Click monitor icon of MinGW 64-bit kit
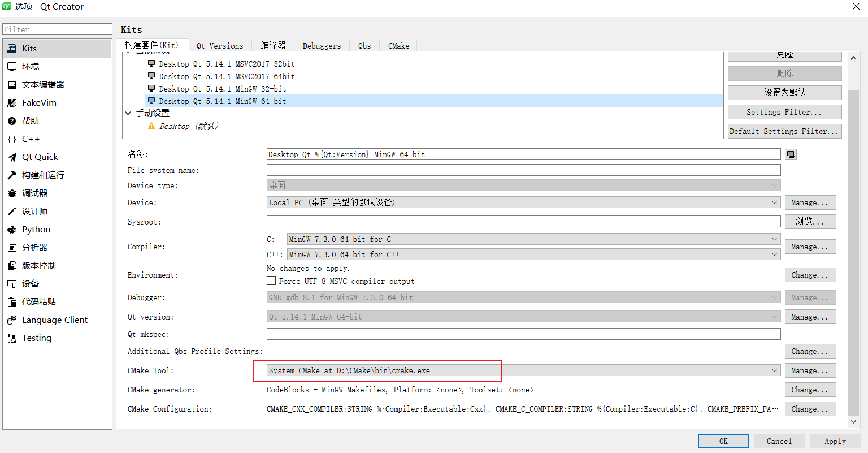Screen dimensions: 868x453 [151, 101]
